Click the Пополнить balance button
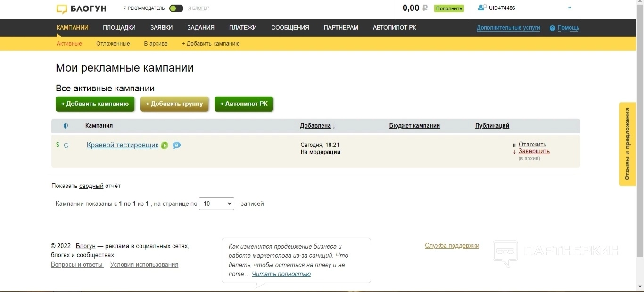The image size is (644, 292). [x=449, y=8]
